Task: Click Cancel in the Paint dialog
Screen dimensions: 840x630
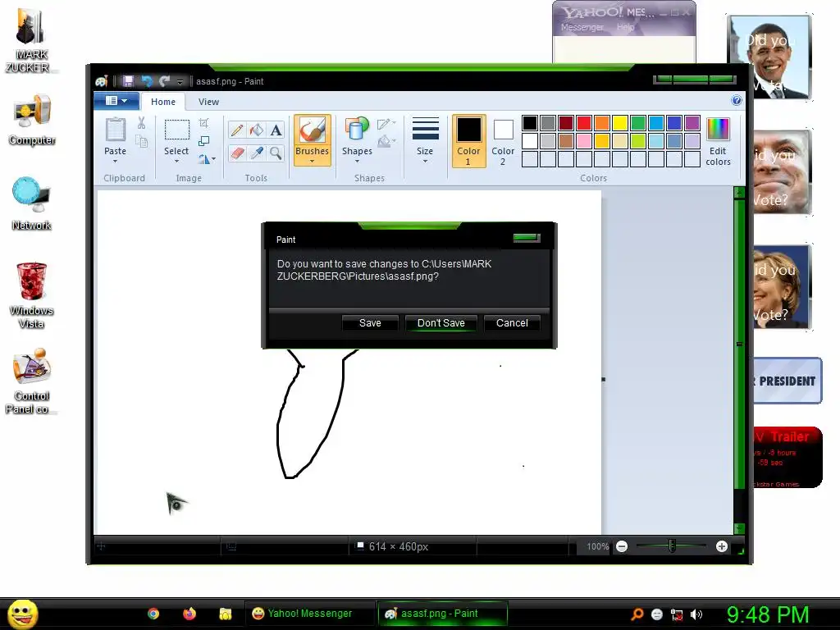Action: pyautogui.click(x=512, y=323)
